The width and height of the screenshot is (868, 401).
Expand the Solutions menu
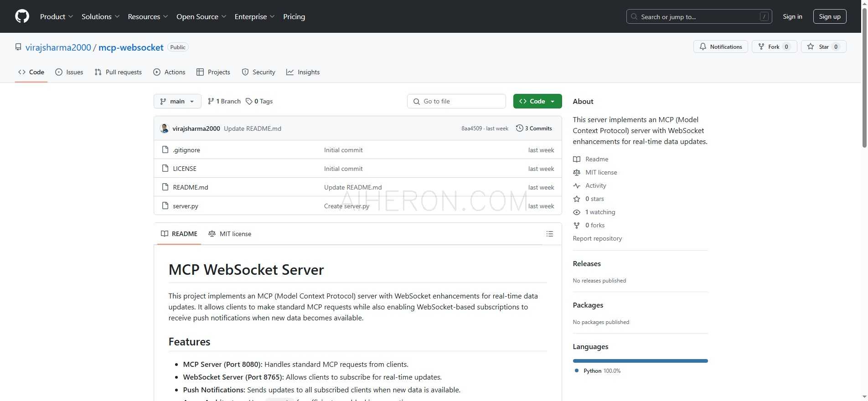[100, 16]
